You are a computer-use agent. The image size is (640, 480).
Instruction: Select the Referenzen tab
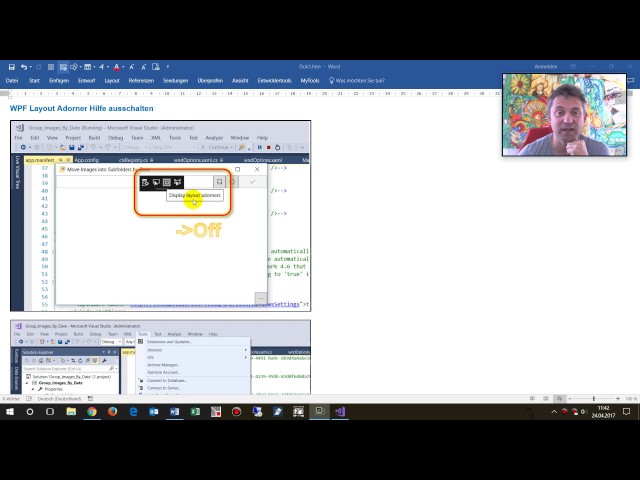(141, 81)
